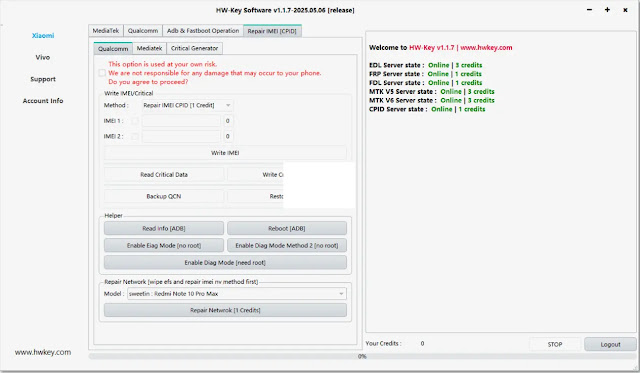Click the FRP Server state line
Screen dimensions: 640x373
(425, 74)
